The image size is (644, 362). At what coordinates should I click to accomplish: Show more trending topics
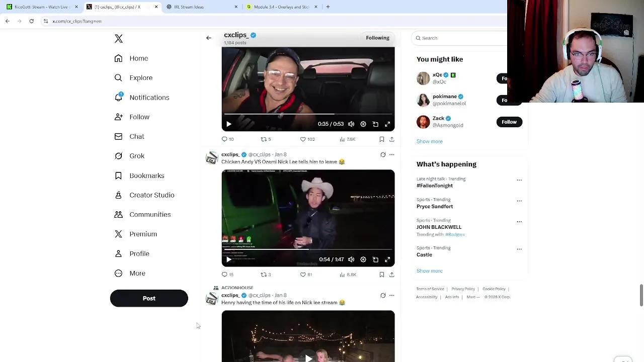[x=430, y=271]
